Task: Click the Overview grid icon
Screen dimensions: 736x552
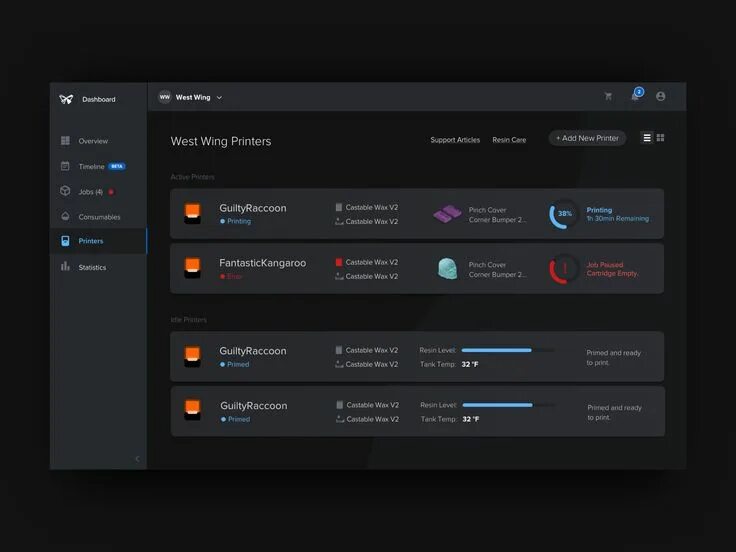Action: [65, 140]
